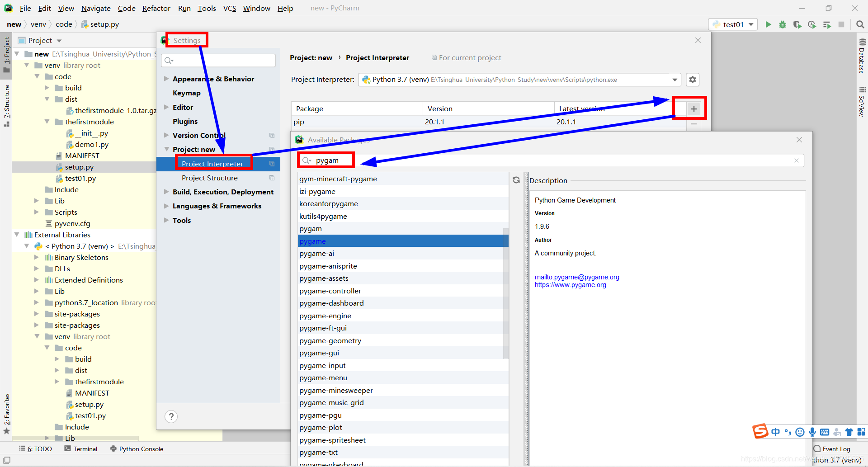The image size is (868, 467).
Task: Open the Project view selector dropdown
Action: tap(59, 41)
